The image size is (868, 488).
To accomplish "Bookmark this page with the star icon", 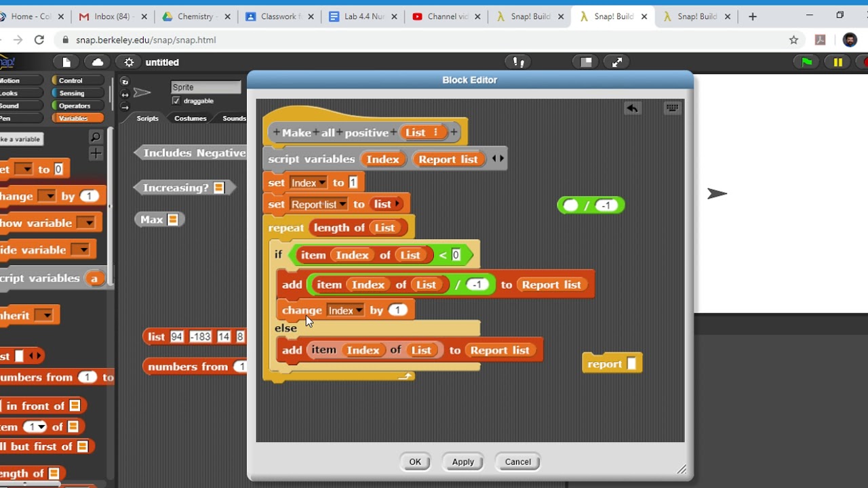I will [x=793, y=40].
